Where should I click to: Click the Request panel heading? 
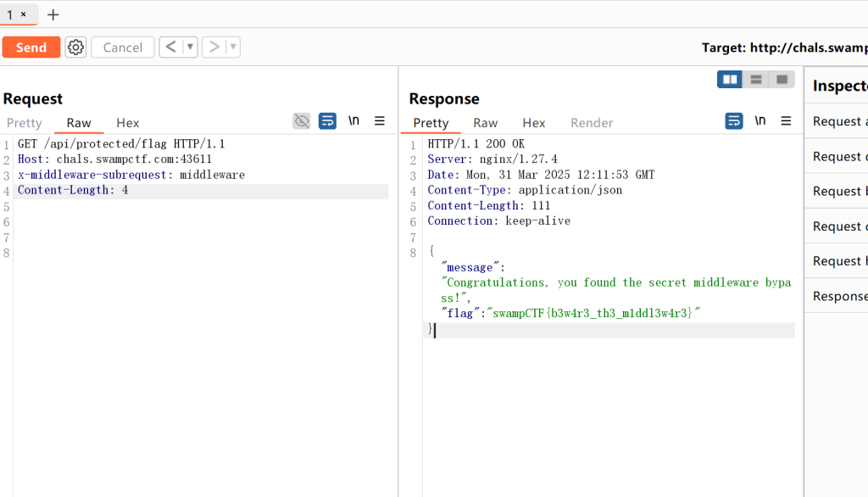(33, 98)
